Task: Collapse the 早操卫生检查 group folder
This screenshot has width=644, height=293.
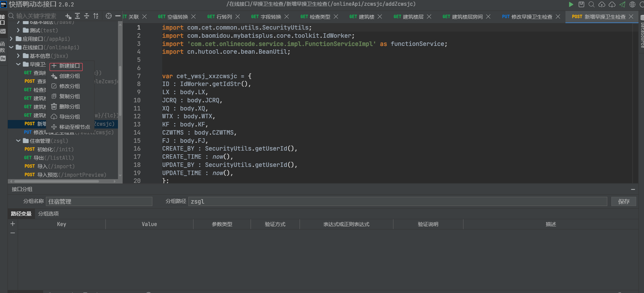Action: [18, 64]
